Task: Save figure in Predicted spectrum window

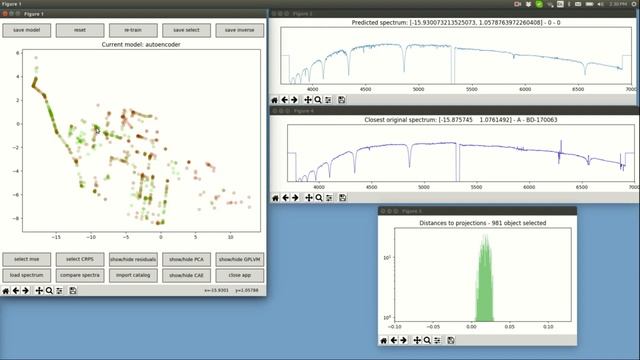Action: [342, 100]
